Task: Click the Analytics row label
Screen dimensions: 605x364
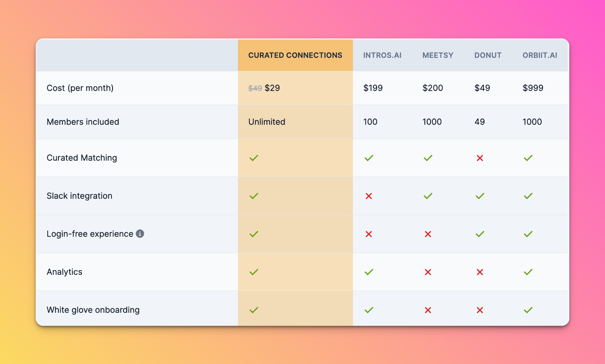Action: tap(64, 272)
